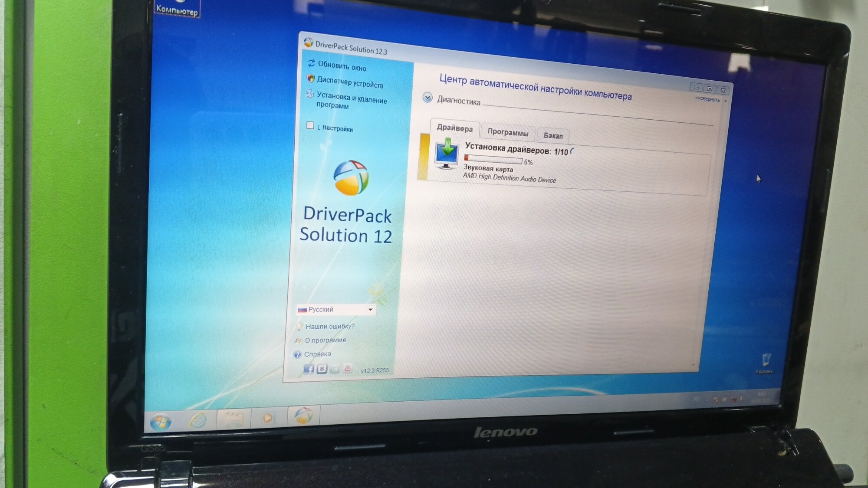Click the driver install monitor download icon
This screenshot has height=488, width=868.
[447, 154]
